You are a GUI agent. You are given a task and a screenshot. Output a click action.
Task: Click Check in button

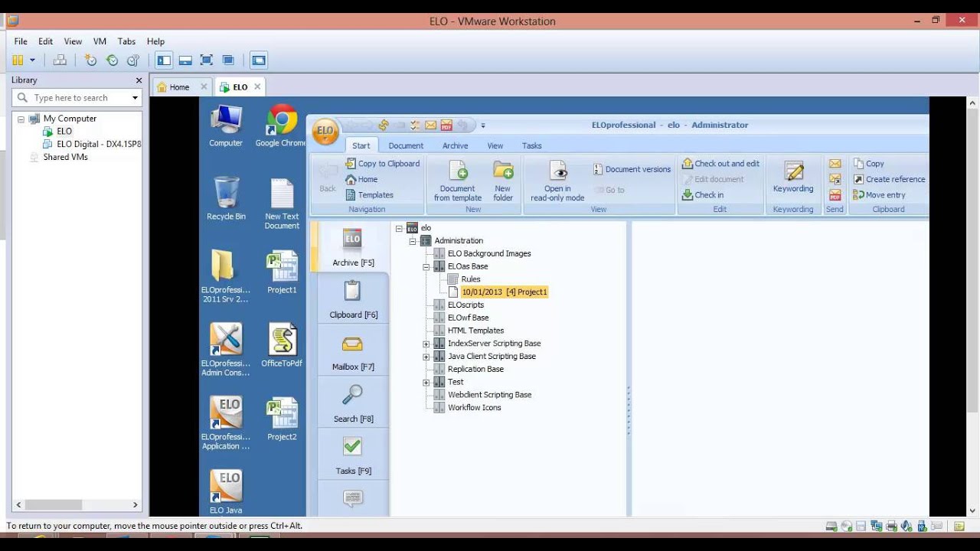coord(703,195)
